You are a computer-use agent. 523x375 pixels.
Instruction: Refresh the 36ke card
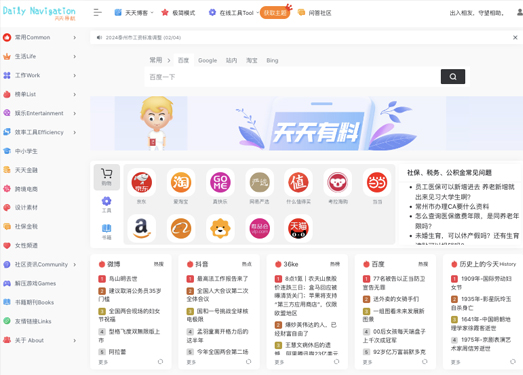pyautogui.click(x=337, y=362)
